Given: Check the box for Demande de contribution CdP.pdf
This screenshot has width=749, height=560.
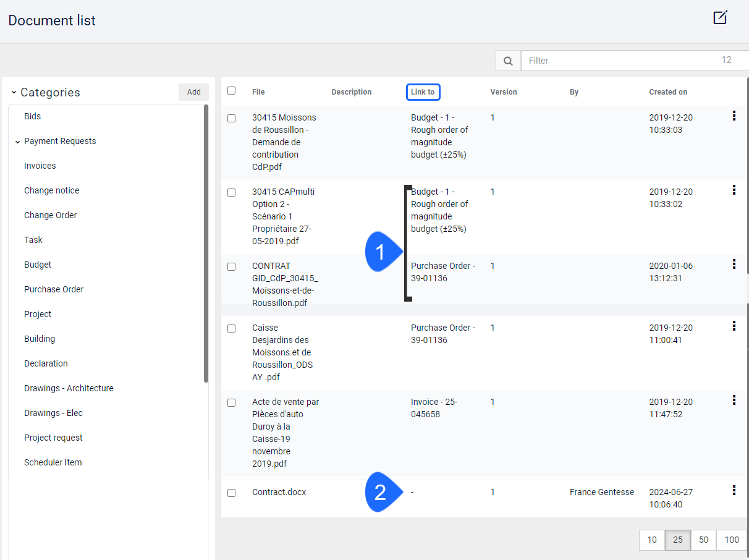Looking at the screenshot, I should click(x=231, y=118).
